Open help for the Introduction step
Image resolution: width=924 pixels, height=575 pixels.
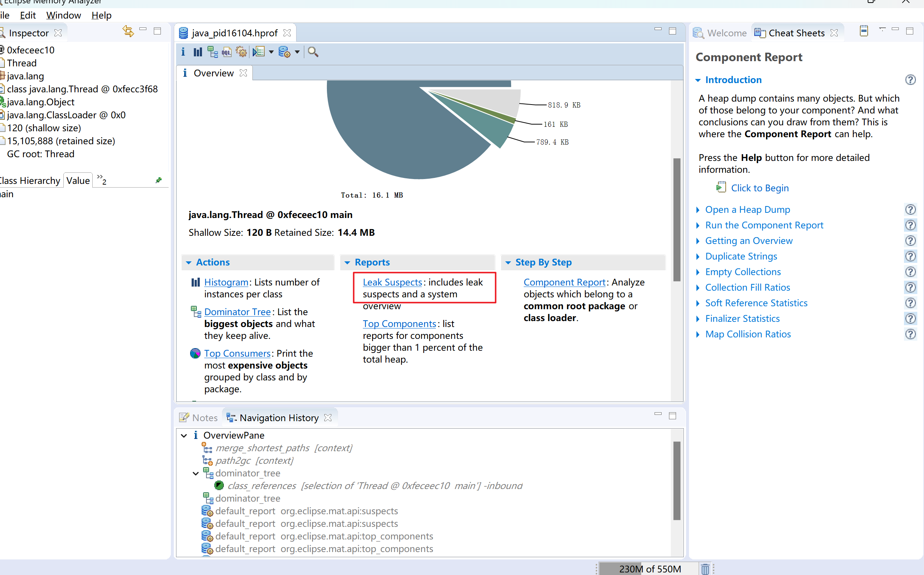(x=910, y=80)
